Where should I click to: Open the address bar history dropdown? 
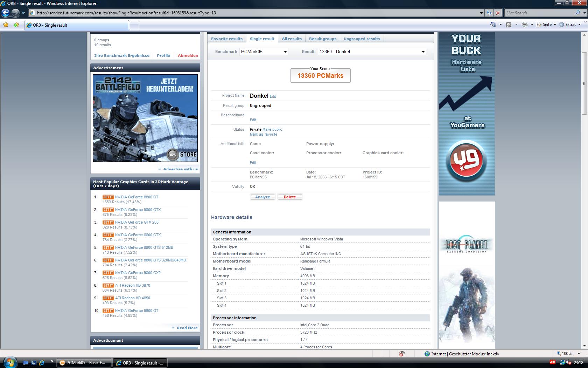point(481,13)
